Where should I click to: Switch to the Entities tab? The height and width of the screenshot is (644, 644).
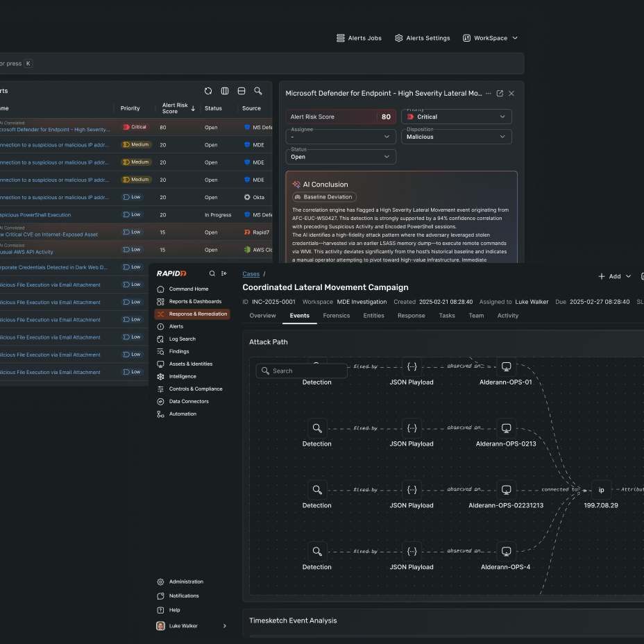click(374, 316)
